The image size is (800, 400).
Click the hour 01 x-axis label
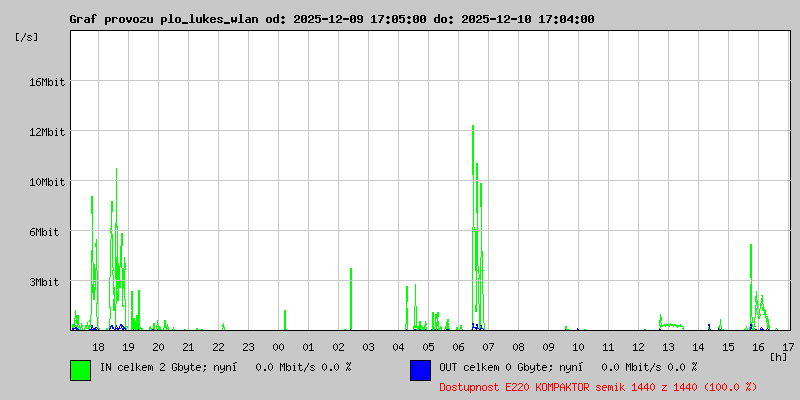pyautogui.click(x=308, y=347)
